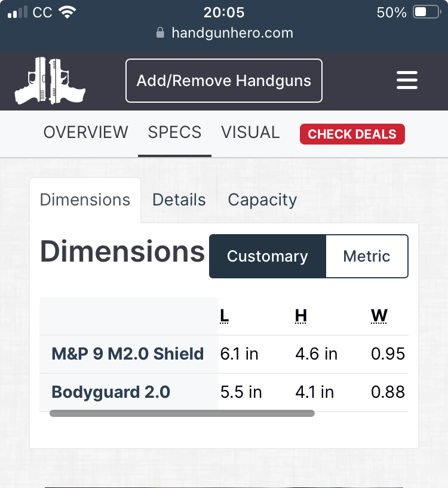This screenshot has width=448, height=488.
Task: Click the Handgun Hero pistols logo
Action: pos(50,81)
